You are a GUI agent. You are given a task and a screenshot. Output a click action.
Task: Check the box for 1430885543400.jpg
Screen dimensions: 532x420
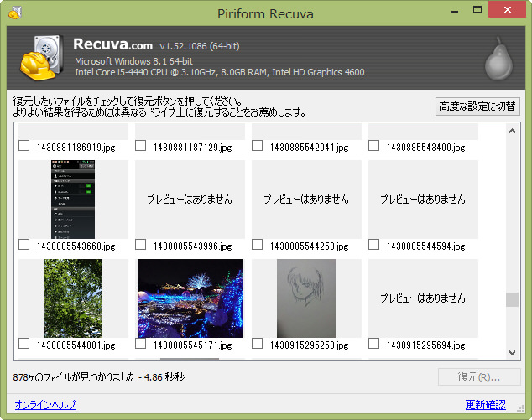click(374, 146)
